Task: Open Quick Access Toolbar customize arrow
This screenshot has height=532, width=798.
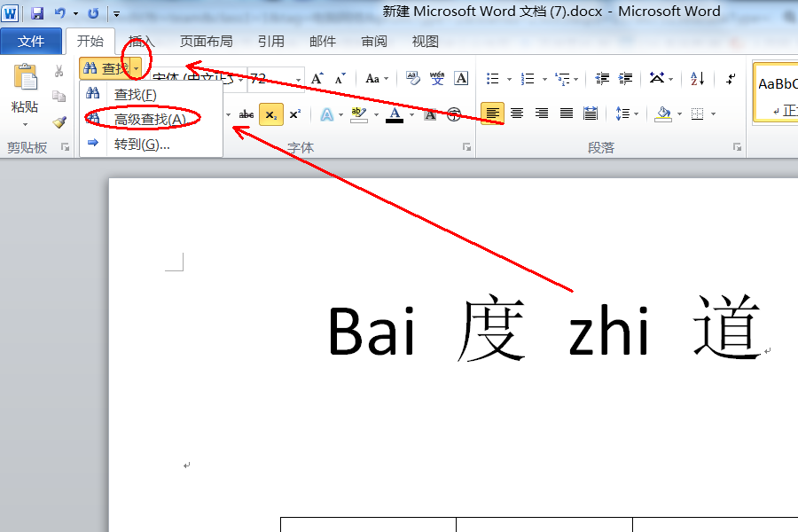Action: click(x=116, y=14)
